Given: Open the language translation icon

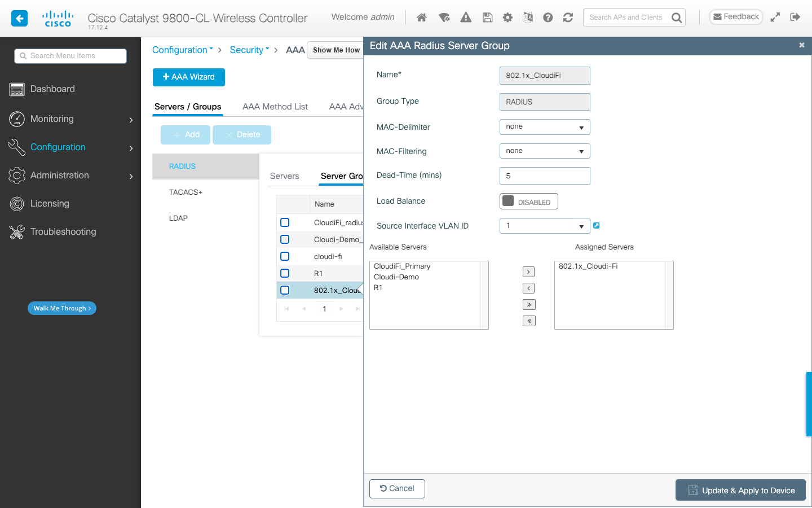Looking at the screenshot, I should tap(528, 17).
